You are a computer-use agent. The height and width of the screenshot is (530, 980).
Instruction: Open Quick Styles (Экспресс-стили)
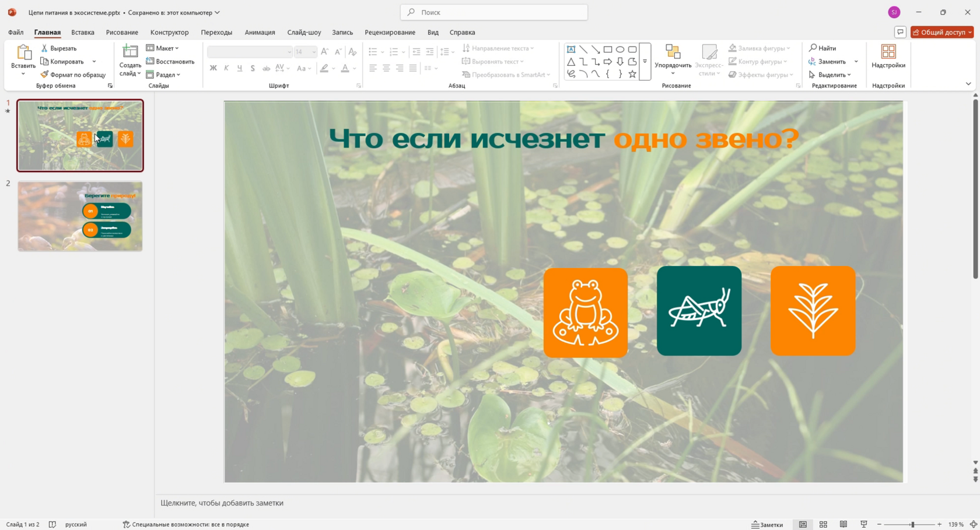[709, 61]
